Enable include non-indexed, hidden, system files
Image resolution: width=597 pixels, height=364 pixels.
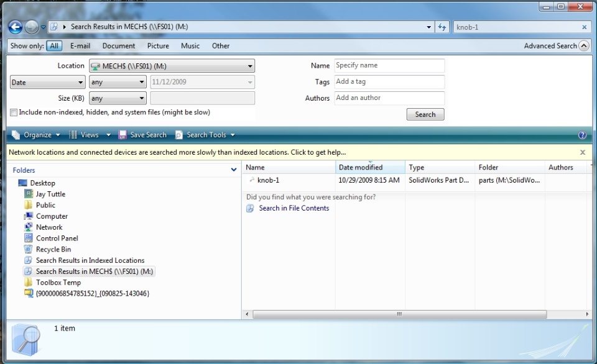[14, 112]
